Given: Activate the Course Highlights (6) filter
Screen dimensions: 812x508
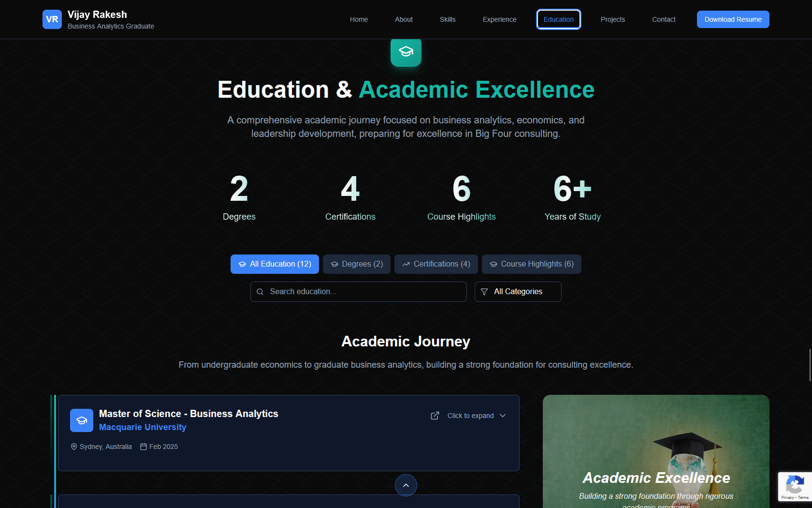Looking at the screenshot, I should click(x=531, y=264).
